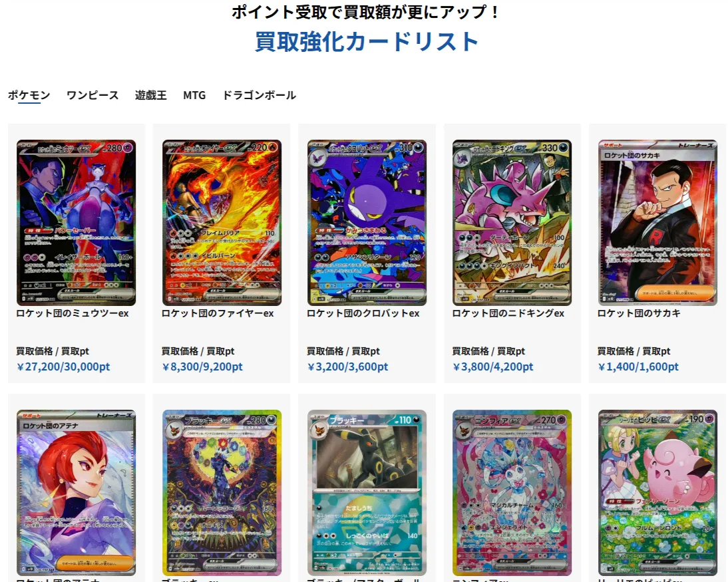Switch to the MTG tab
The width and height of the screenshot is (728, 582).
click(194, 95)
